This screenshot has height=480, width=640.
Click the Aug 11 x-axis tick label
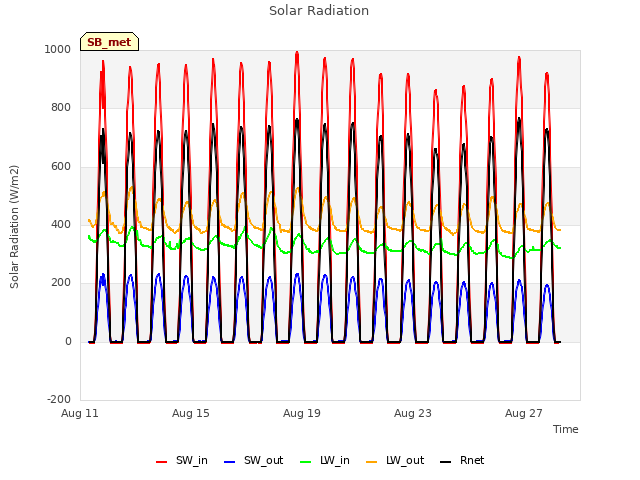(x=80, y=413)
